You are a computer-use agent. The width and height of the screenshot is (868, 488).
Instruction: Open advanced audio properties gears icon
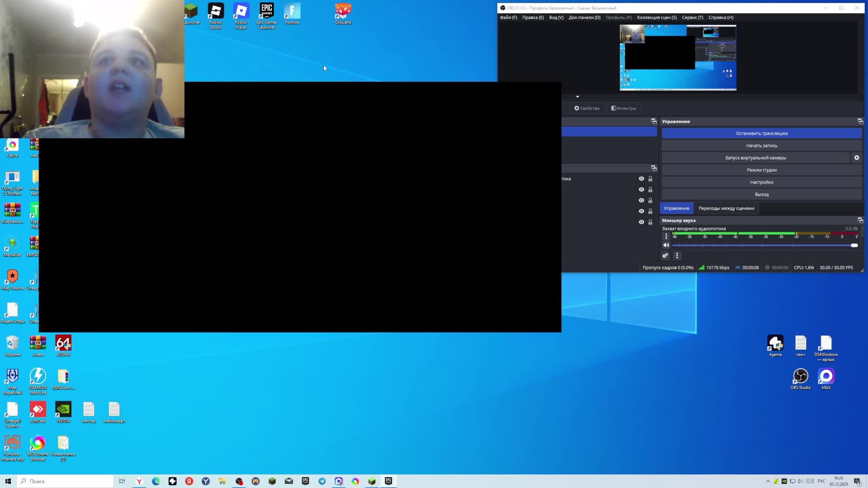(665, 256)
